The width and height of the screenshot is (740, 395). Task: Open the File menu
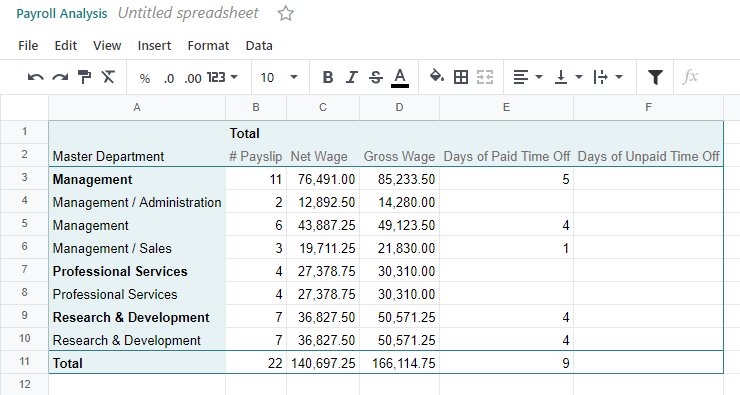(28, 46)
